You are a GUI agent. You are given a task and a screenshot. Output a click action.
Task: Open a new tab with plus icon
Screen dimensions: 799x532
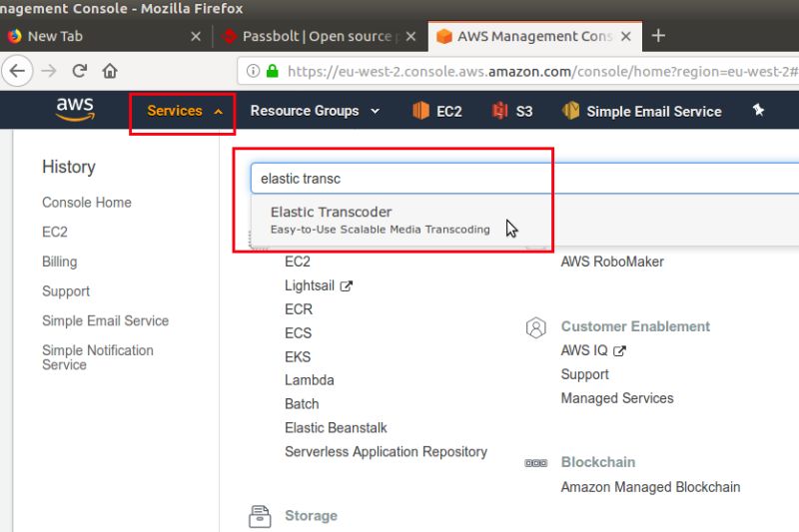[658, 36]
